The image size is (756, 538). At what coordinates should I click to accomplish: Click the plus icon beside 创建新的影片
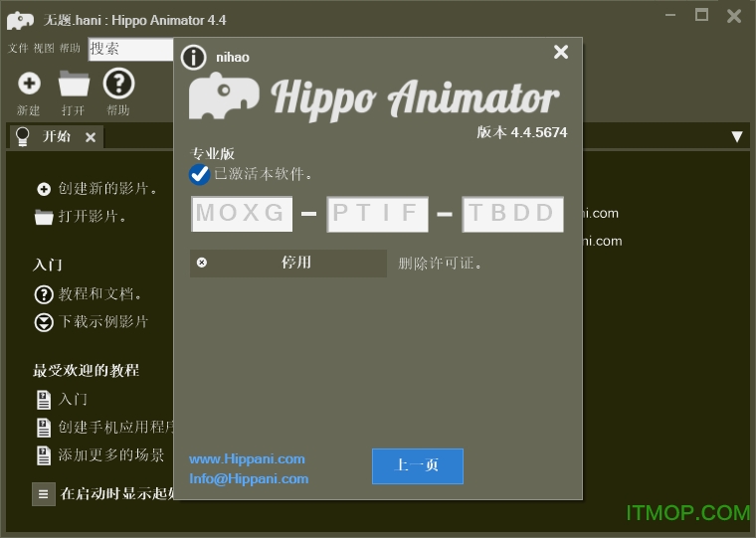click(x=44, y=189)
